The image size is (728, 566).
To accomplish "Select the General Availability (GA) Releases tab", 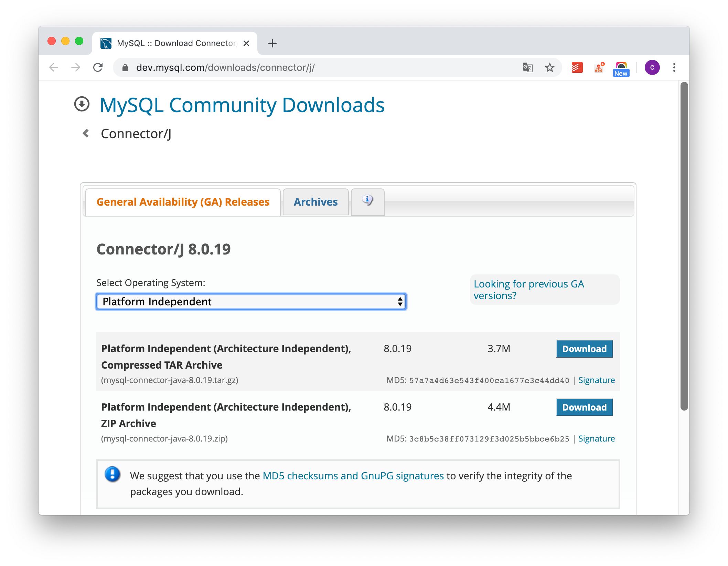I will [x=183, y=202].
